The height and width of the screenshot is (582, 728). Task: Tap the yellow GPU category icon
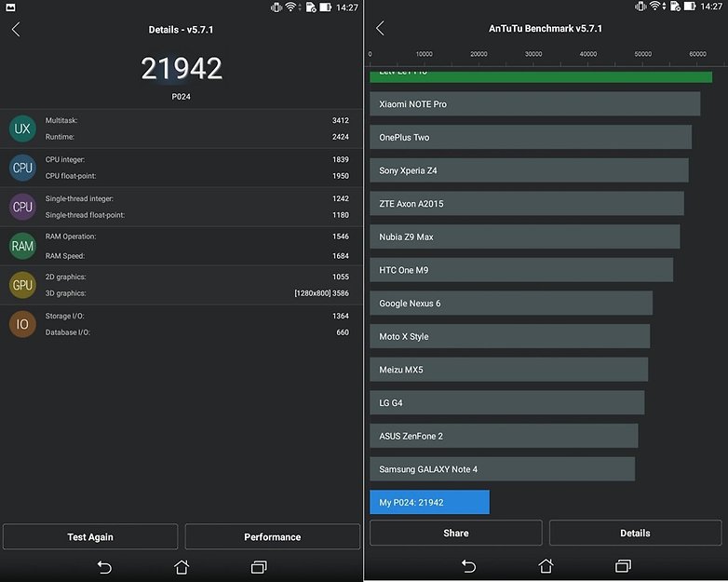[22, 285]
